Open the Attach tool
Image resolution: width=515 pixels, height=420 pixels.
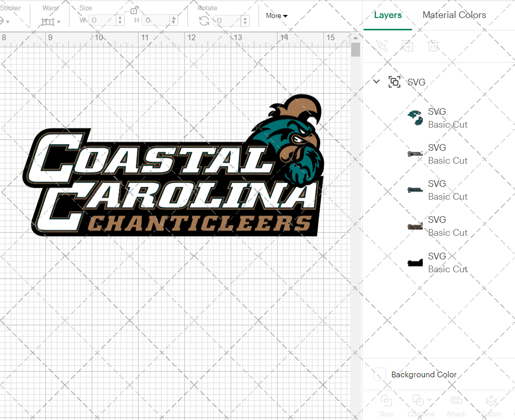[x=456, y=406]
